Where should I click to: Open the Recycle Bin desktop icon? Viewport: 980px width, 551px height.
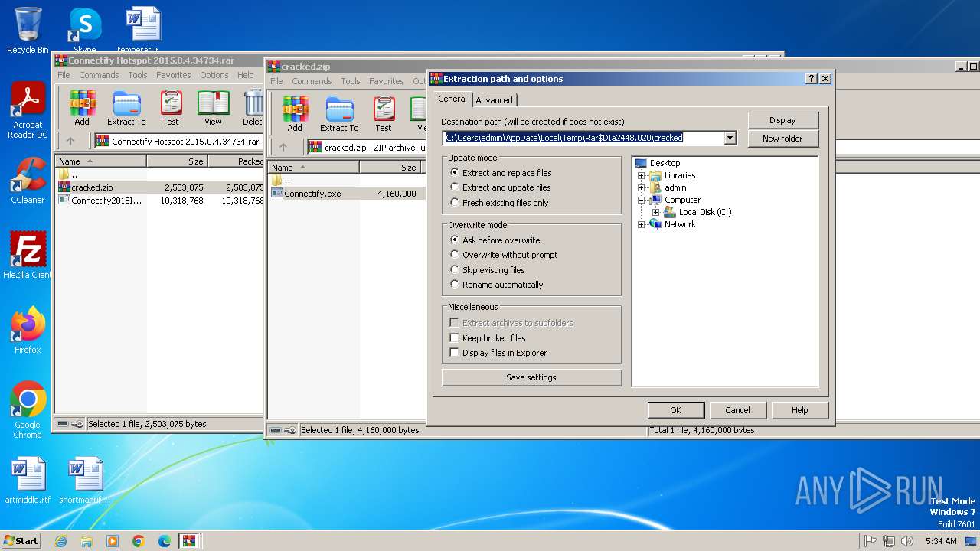tap(28, 31)
